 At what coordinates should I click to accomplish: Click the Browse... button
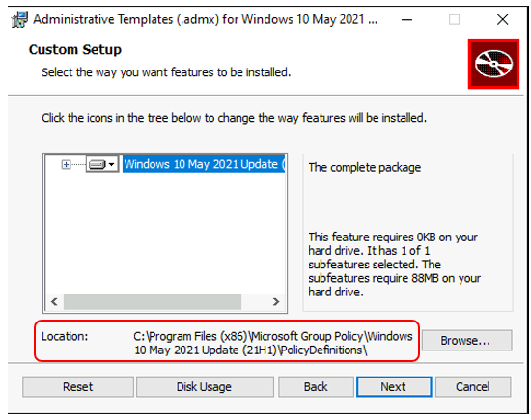pyautogui.click(x=467, y=340)
